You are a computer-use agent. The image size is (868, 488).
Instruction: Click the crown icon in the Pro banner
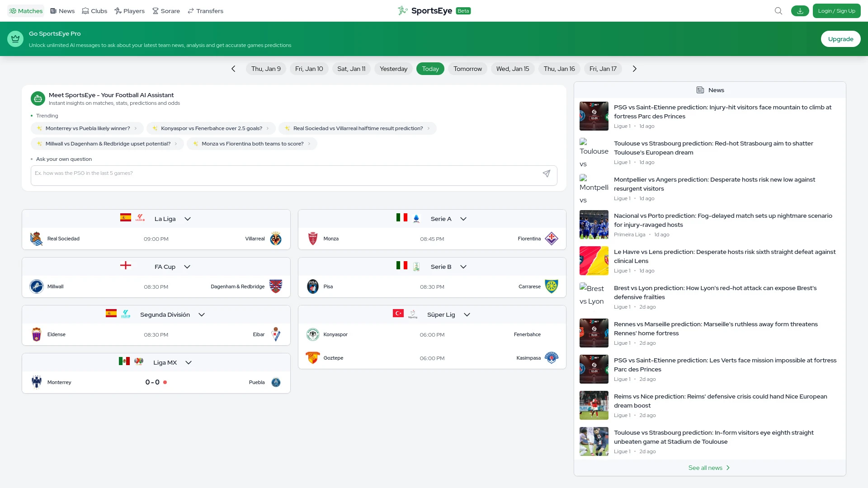click(x=15, y=38)
